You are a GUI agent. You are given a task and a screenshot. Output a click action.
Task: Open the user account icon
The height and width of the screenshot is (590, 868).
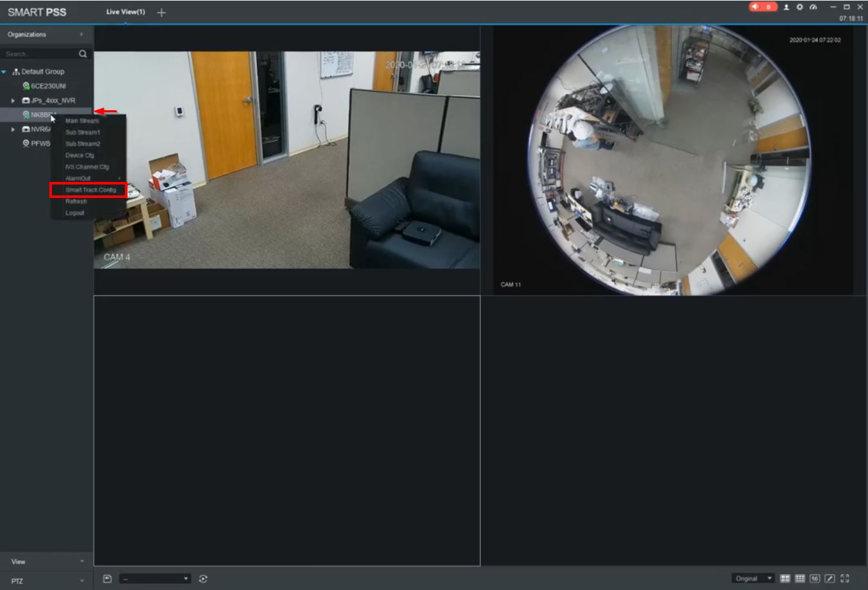(787, 7)
